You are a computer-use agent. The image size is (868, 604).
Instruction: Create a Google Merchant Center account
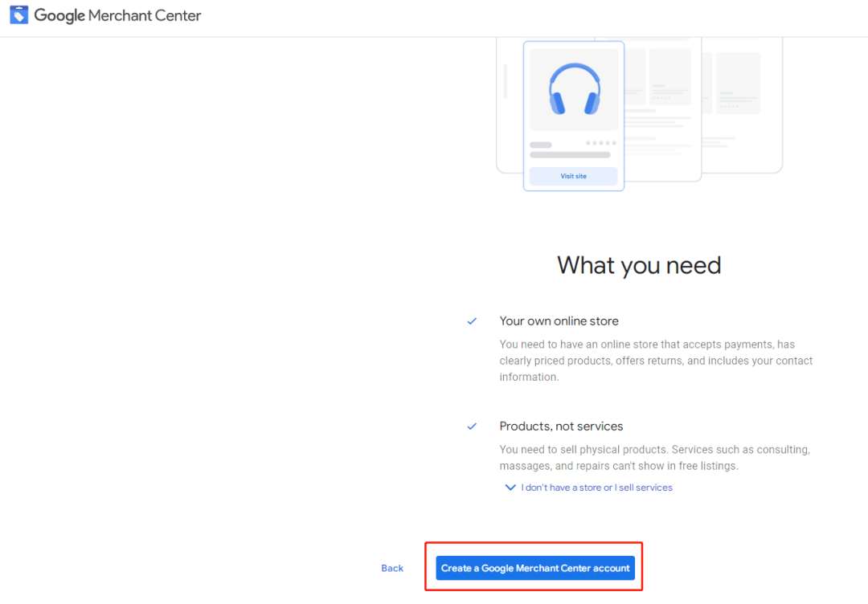535,568
